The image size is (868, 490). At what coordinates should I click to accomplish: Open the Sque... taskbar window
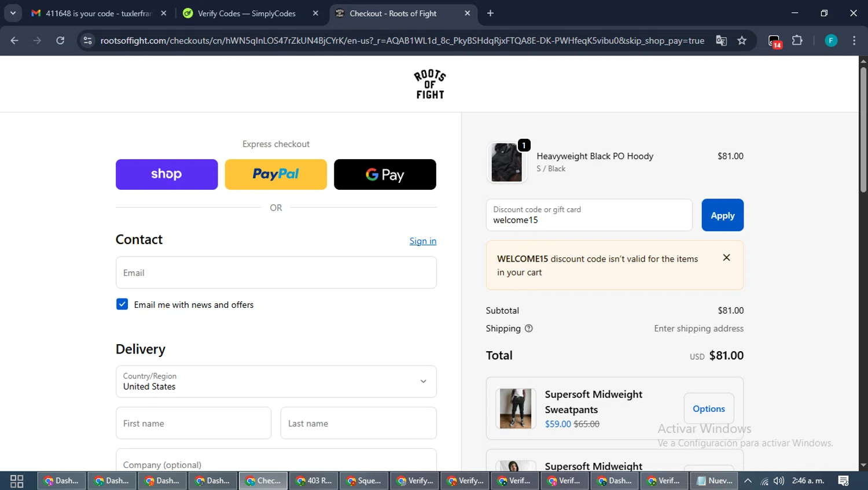coord(363,481)
